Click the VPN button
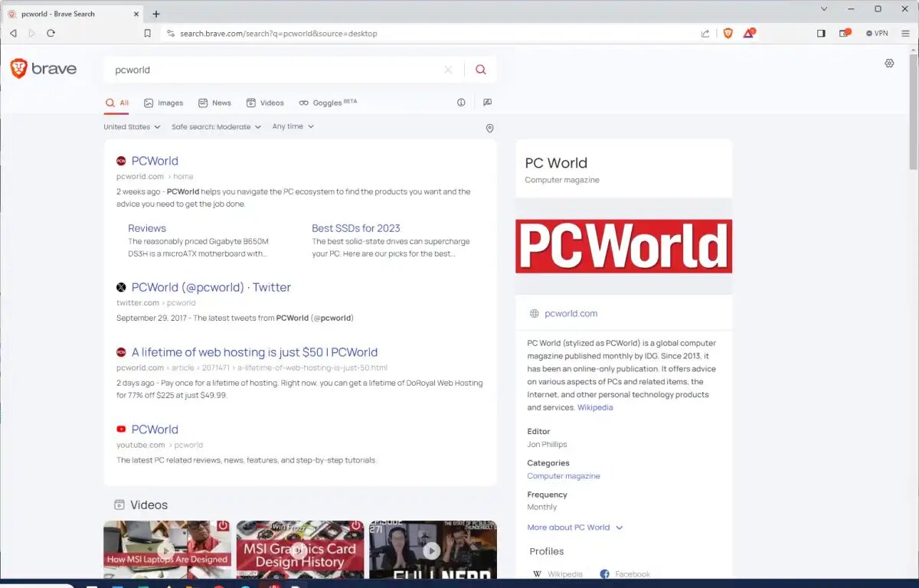 click(x=877, y=33)
